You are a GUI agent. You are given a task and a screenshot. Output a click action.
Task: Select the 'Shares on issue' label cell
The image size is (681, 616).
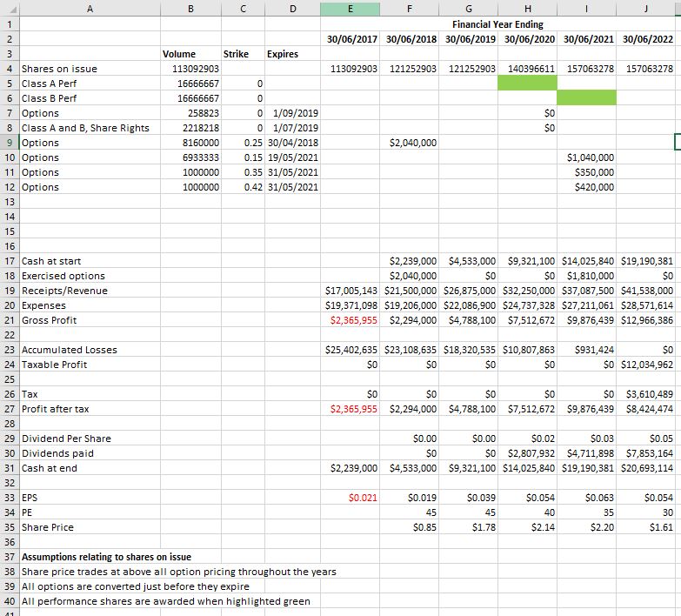(x=90, y=69)
